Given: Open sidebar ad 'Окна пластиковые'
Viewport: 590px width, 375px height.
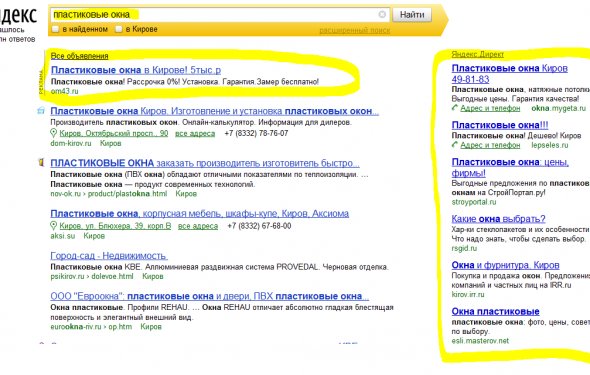Looking at the screenshot, I should point(495,311).
